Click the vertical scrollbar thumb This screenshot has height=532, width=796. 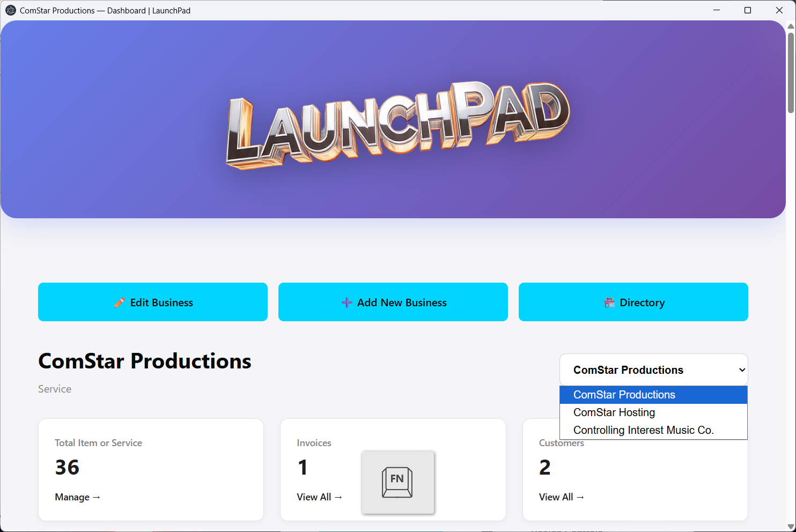coord(791,72)
